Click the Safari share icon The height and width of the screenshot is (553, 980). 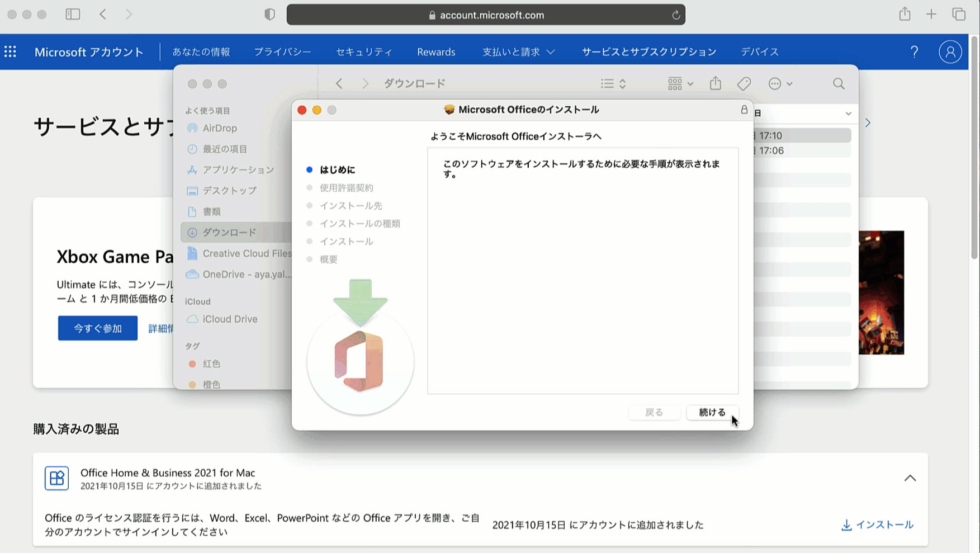click(905, 14)
